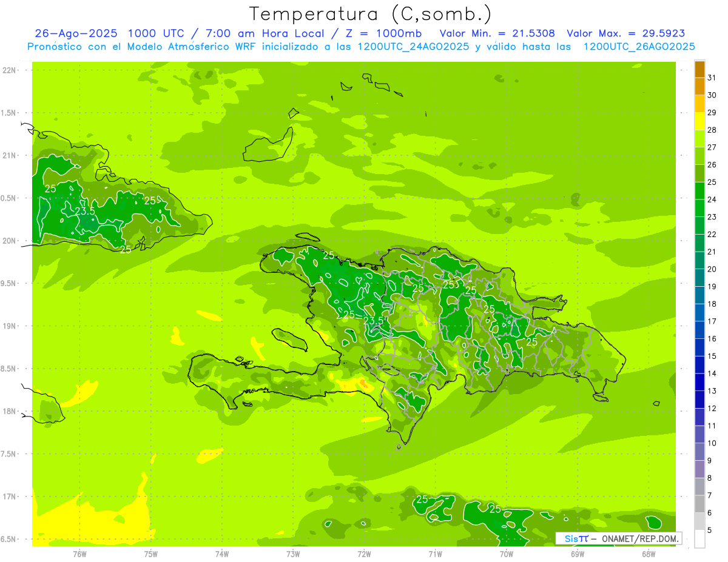Image resolution: width=728 pixels, height=562 pixels.
Task: Click the legend value "25"
Action: click(712, 182)
